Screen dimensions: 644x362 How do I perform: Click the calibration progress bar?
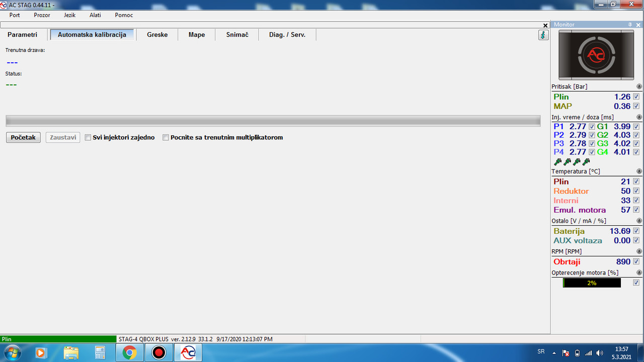click(273, 121)
